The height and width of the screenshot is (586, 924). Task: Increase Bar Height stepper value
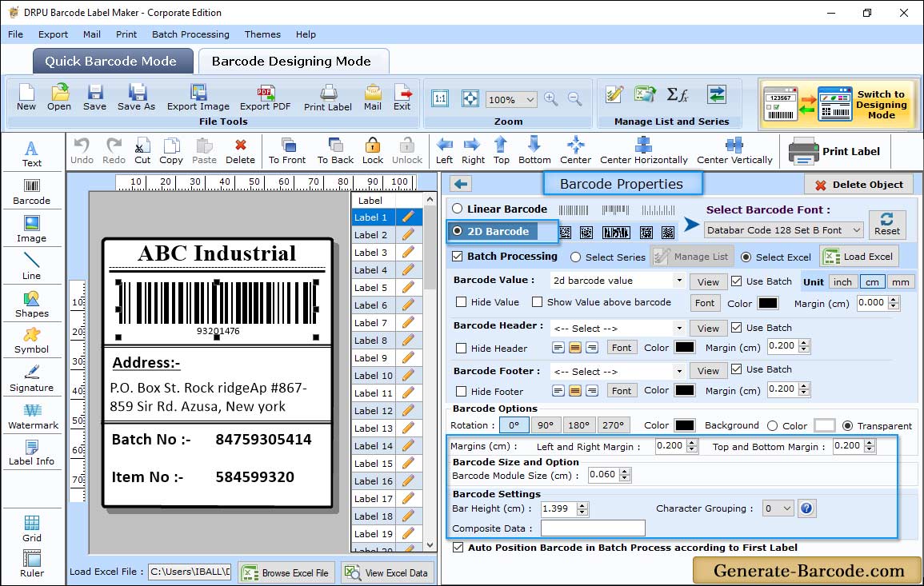coord(582,505)
